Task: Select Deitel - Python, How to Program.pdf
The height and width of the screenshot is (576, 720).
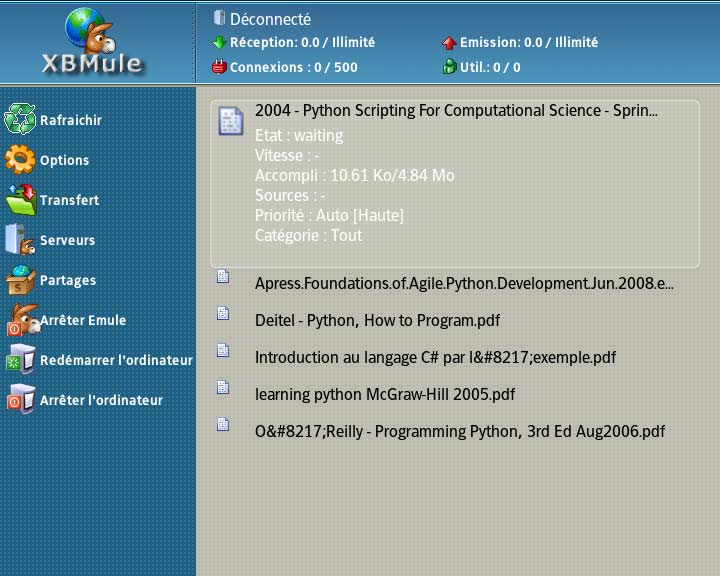Action: (377, 320)
